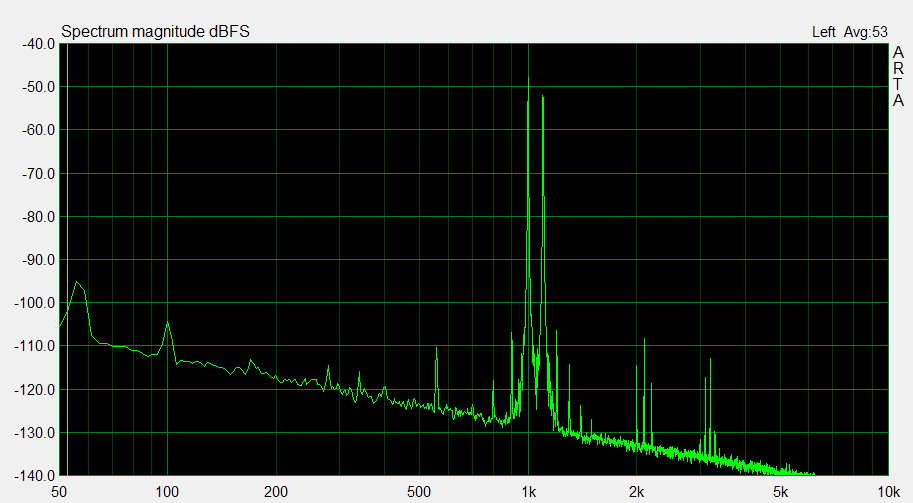Click the -80.0 y-axis value

(38, 217)
